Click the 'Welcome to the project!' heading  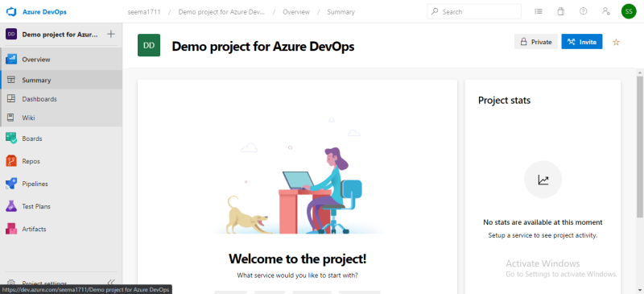coord(297,259)
